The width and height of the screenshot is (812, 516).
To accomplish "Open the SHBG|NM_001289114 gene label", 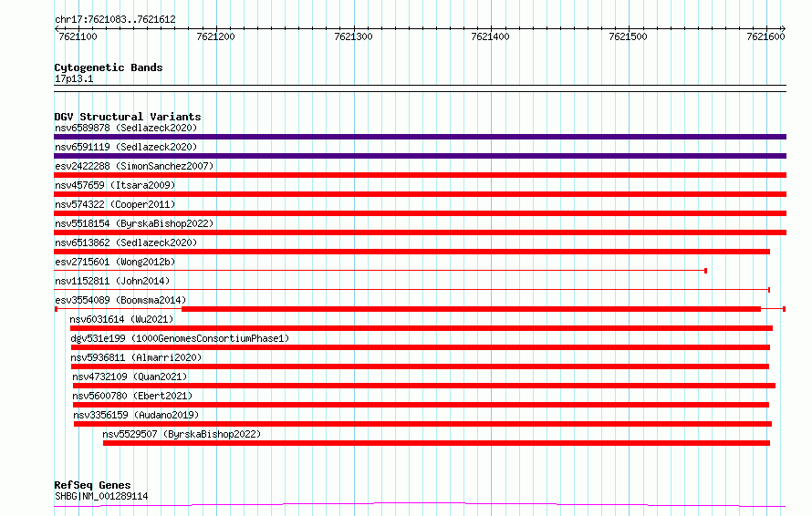I will click(x=101, y=496).
